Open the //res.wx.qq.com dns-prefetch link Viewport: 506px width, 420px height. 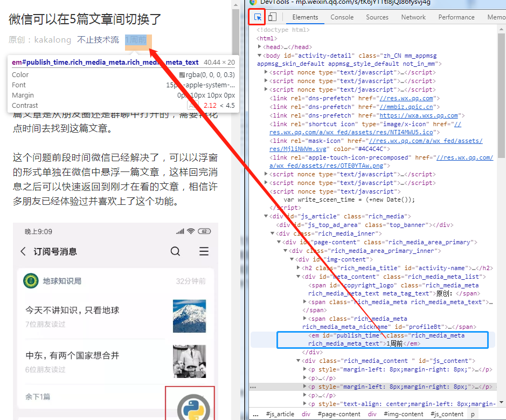[406, 98]
